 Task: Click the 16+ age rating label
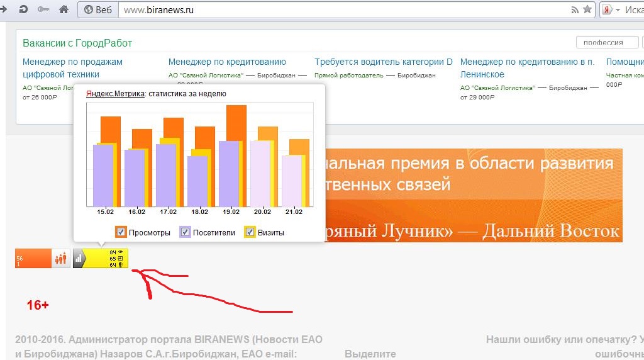coord(38,305)
